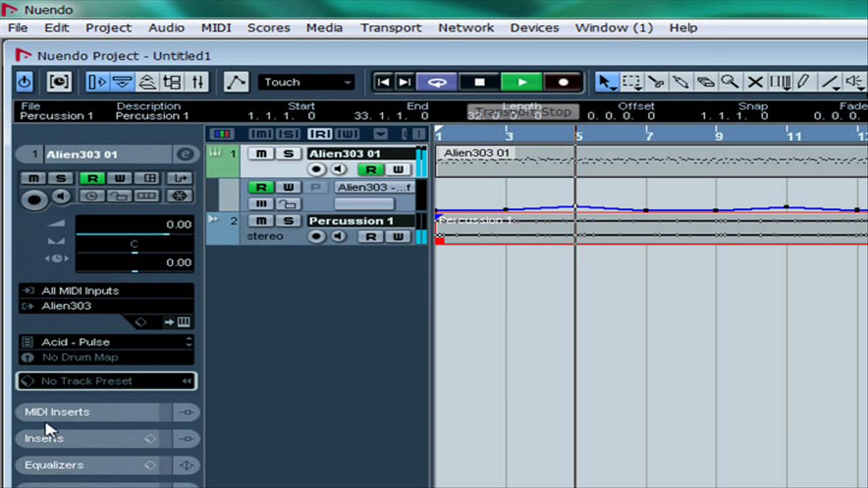Toggle Read automation on Percussion 1 track
The width and height of the screenshot is (868, 488).
(x=371, y=237)
